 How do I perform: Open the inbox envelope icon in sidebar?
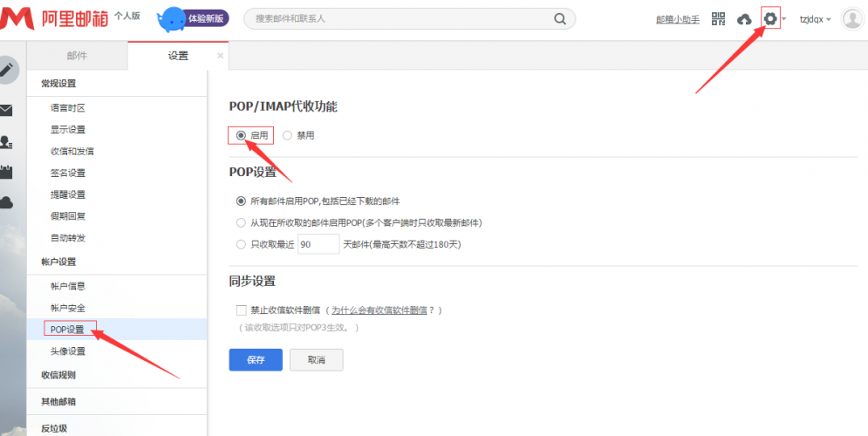[6, 110]
